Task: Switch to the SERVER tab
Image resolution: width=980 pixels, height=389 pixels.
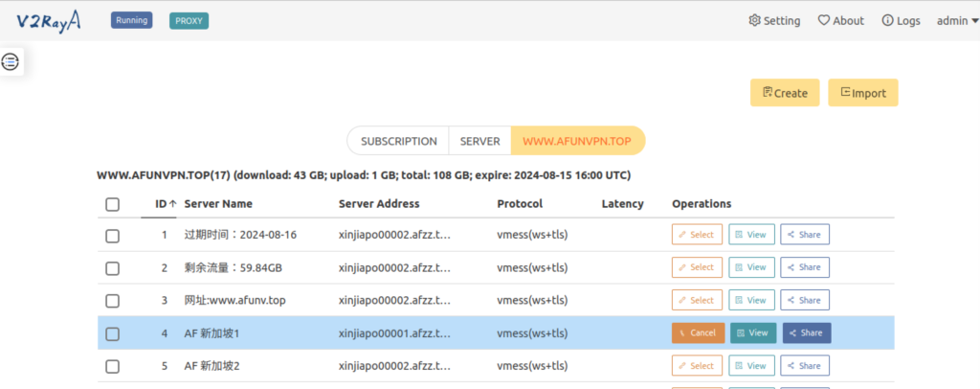Action: [480, 141]
